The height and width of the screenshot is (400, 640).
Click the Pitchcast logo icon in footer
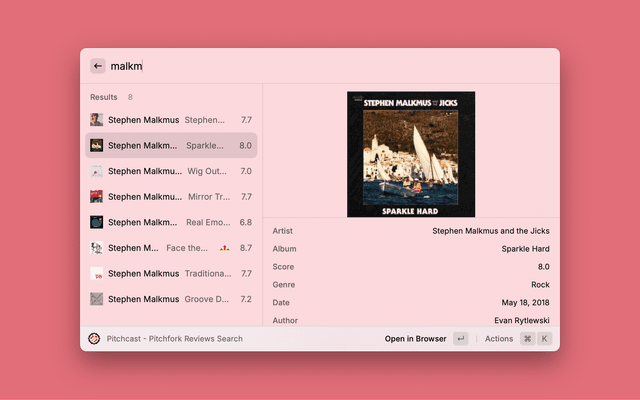pyautogui.click(x=94, y=339)
